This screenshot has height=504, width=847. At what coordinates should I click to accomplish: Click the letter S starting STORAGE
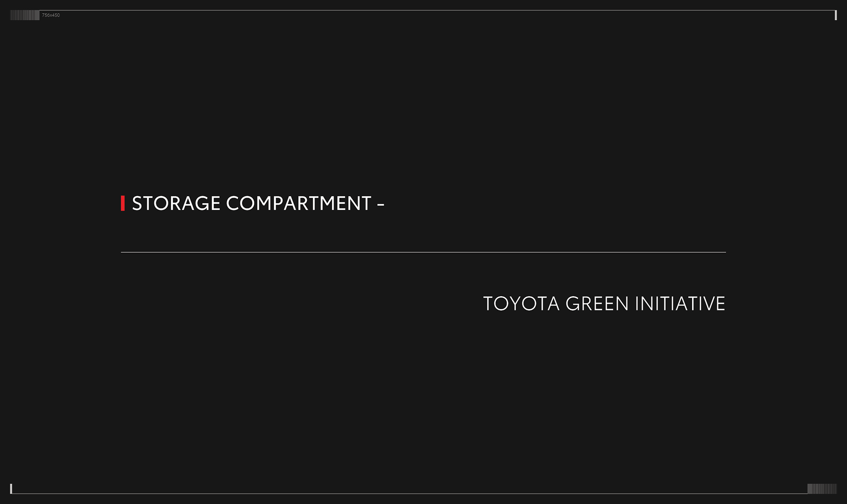137,204
